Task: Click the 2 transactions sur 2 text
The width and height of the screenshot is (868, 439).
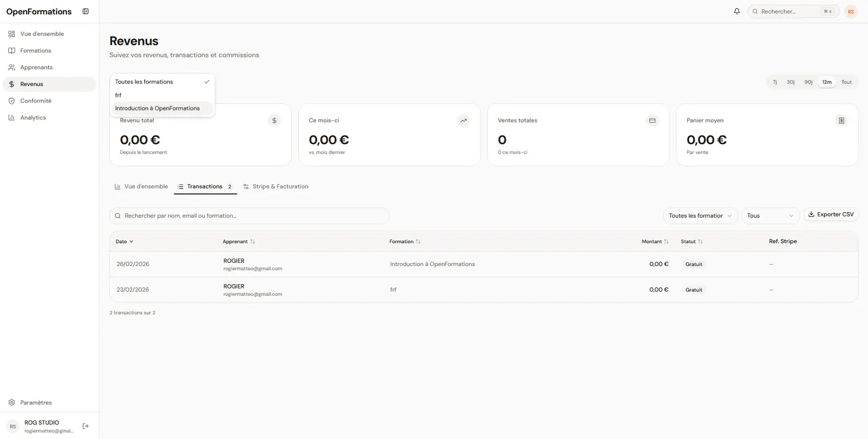Action: click(x=133, y=313)
